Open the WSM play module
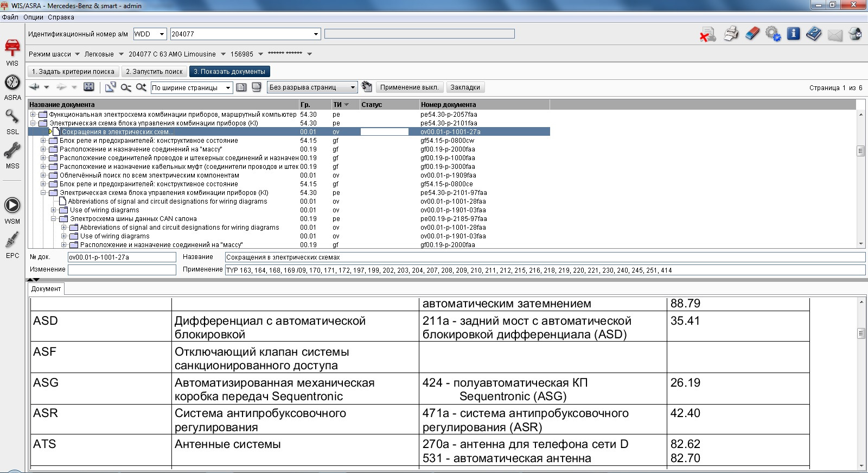868x473 pixels. click(x=12, y=210)
